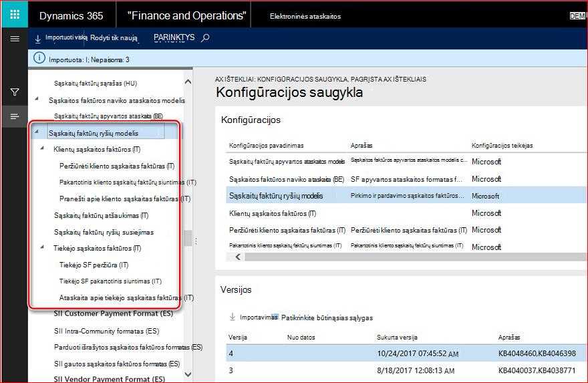This screenshot has width=588, height=383.
Task: Click SF apyvartos ataskaitos formatas description cell
Action: (x=406, y=179)
